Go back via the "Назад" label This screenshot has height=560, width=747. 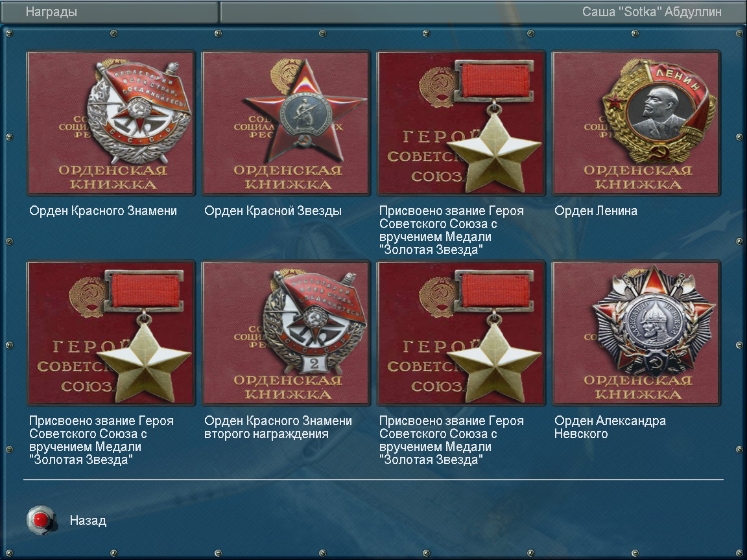coord(88,520)
